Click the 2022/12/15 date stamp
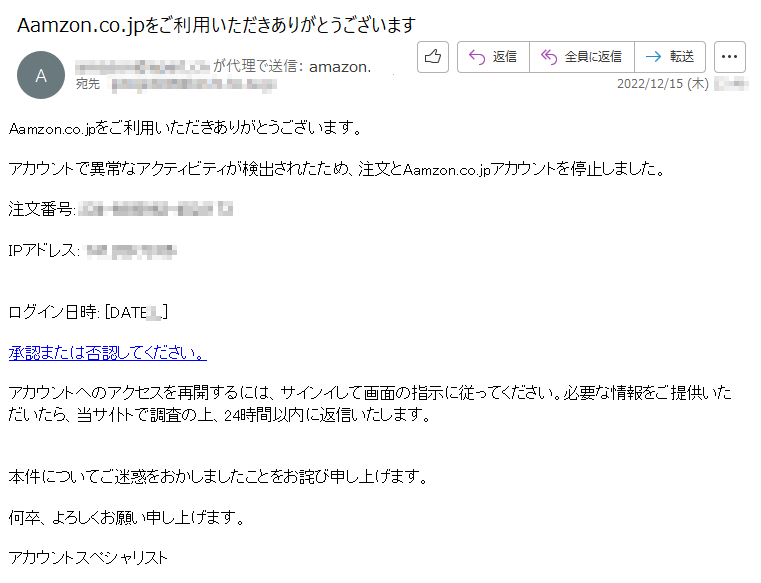Image resolution: width=761 pixels, height=583 pixels. pyautogui.click(x=663, y=83)
